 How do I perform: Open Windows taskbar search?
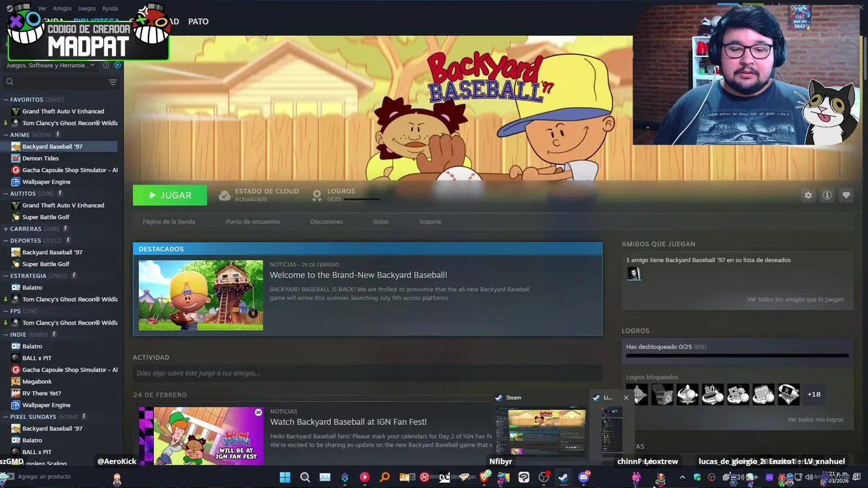coord(305,477)
